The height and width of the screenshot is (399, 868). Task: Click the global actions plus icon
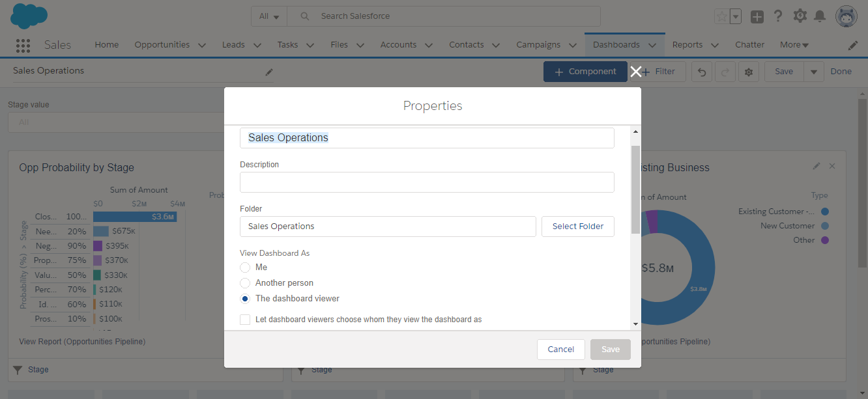(757, 17)
